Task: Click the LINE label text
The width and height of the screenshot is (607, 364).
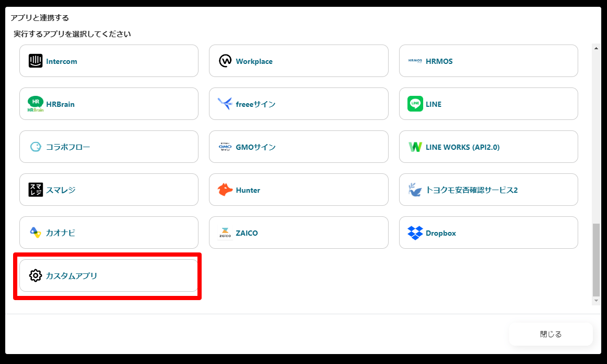Action: [x=434, y=104]
